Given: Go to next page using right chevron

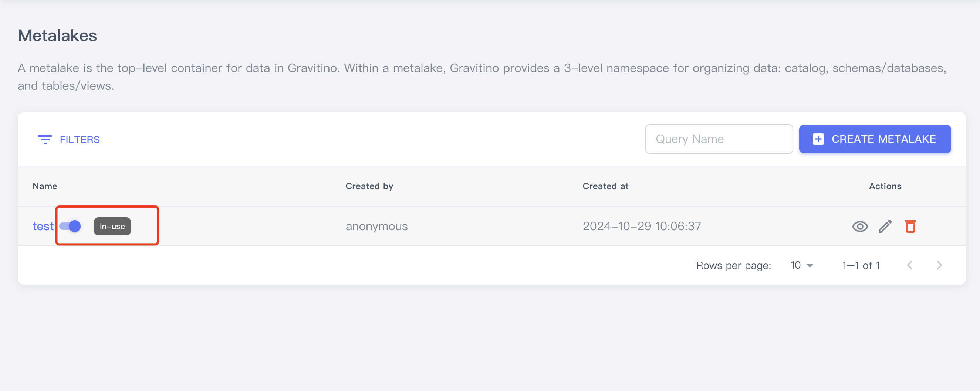Looking at the screenshot, I should click(x=939, y=265).
